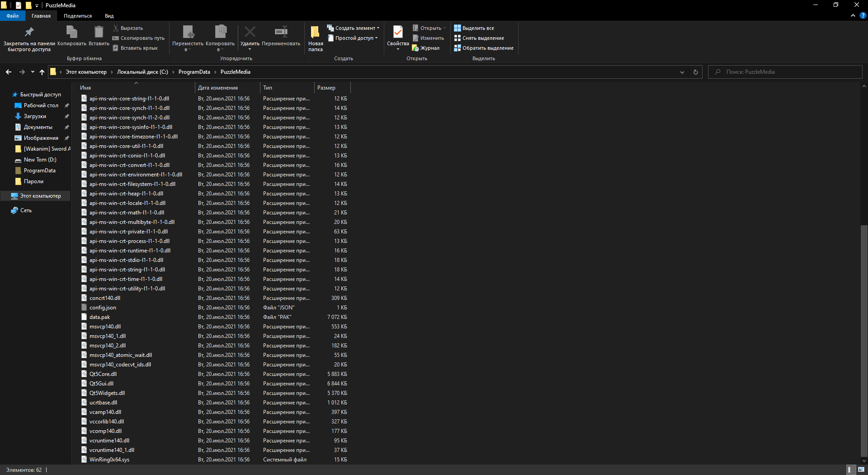Open Documents (Документы) in sidebar
The image size is (868, 475).
[x=38, y=127]
